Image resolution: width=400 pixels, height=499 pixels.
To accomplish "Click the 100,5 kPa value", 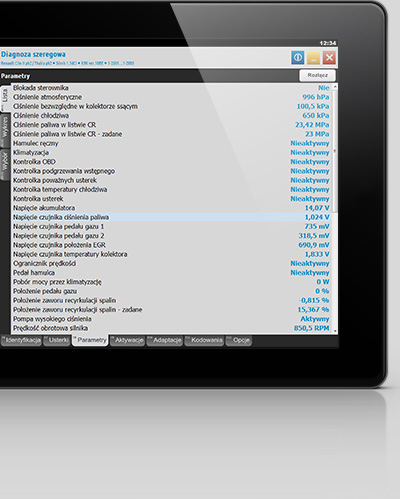I will [x=313, y=106].
